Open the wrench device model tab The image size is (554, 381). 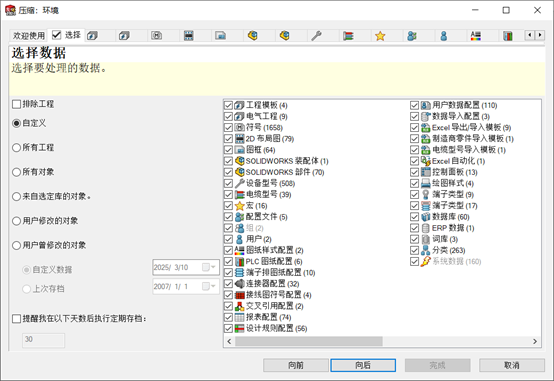(316, 36)
